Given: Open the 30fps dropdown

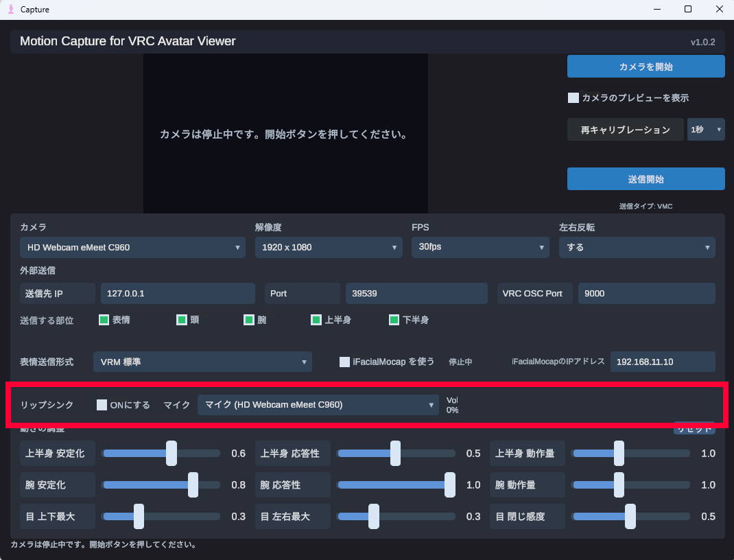Looking at the screenshot, I should (480, 247).
